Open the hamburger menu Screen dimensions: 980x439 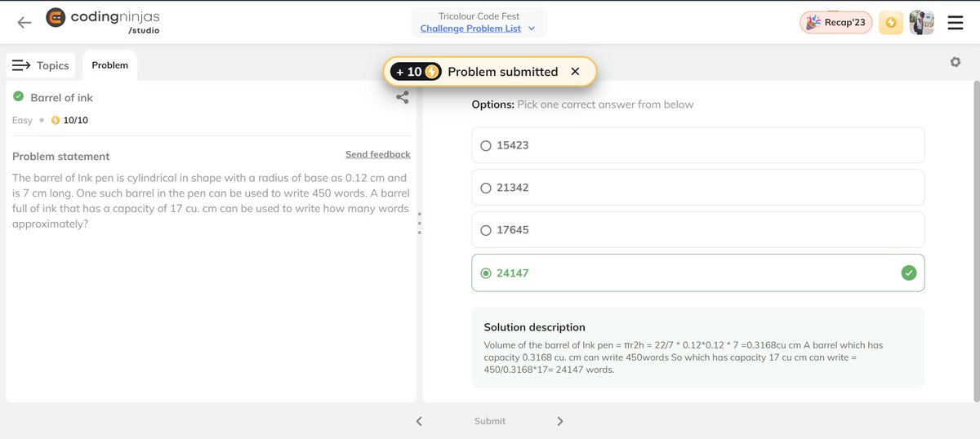coord(955,23)
